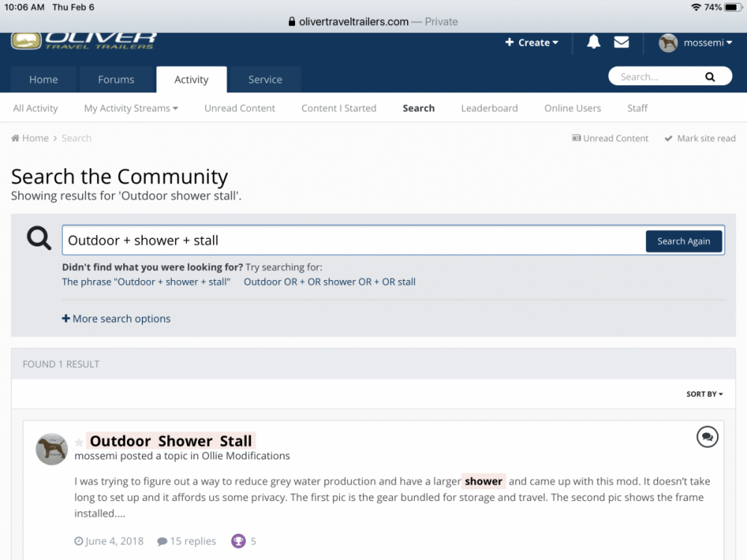Screen dimensions: 747x560
Task: Click inside the search query input field
Action: tap(299, 240)
